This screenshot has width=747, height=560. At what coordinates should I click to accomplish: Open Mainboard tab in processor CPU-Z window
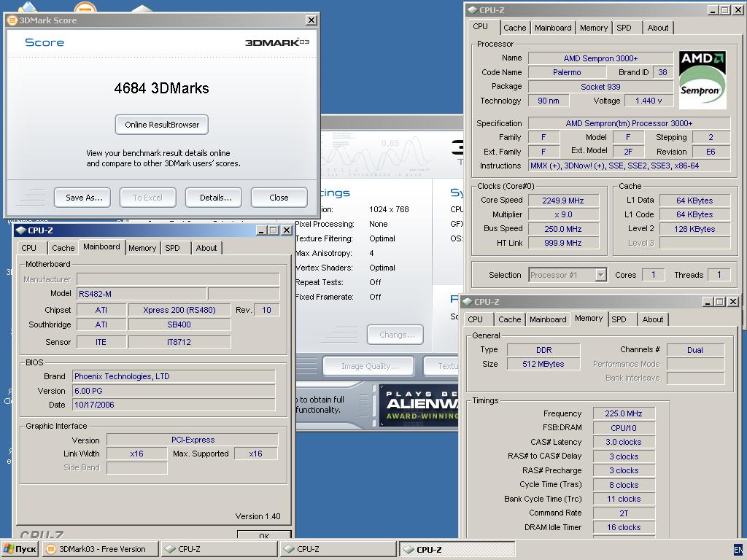pyautogui.click(x=553, y=28)
